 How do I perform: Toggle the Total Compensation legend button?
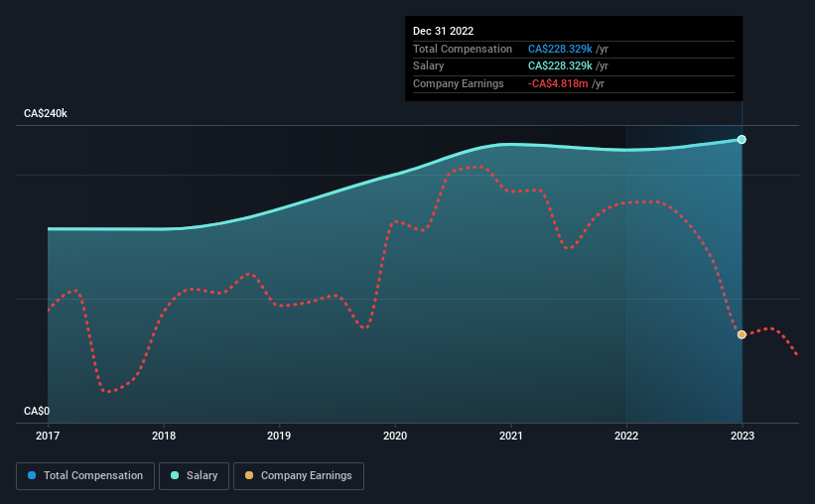click(85, 476)
